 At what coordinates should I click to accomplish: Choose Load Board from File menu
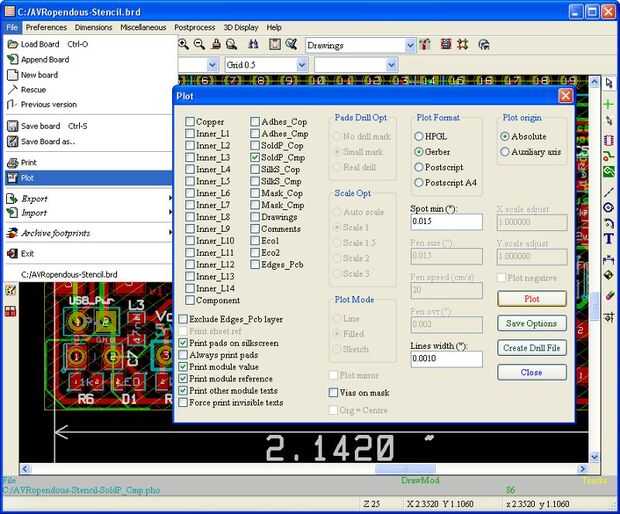point(89,44)
